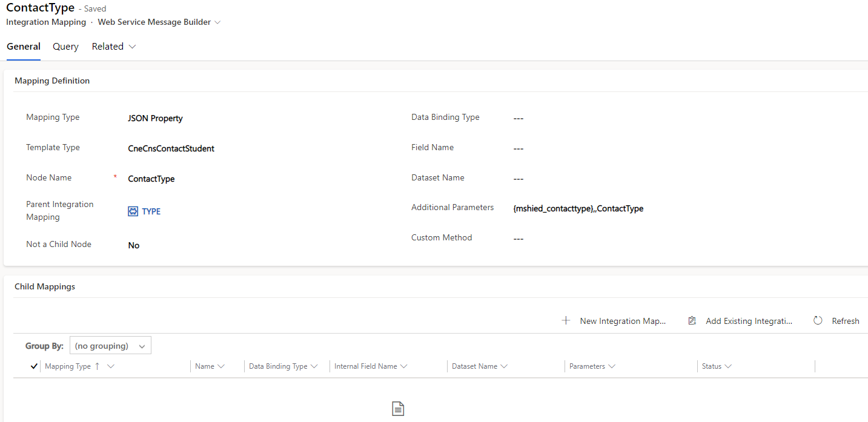Click New Integration Mapping button

(614, 321)
